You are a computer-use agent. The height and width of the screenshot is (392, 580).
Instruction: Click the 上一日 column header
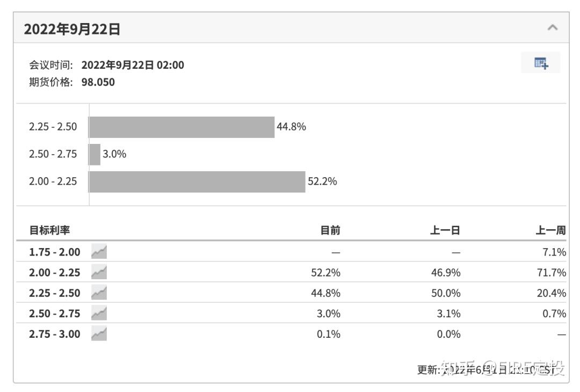pos(445,230)
